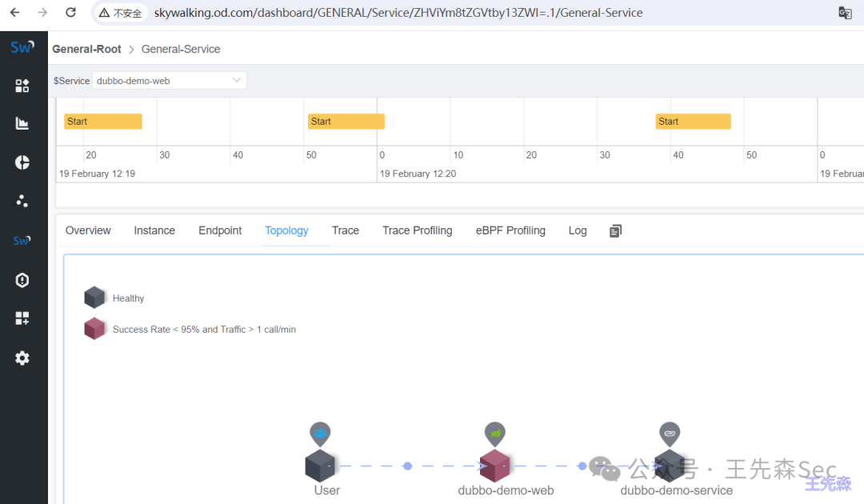Switch to the Instance tab
This screenshot has width=864, height=504.
154,230
